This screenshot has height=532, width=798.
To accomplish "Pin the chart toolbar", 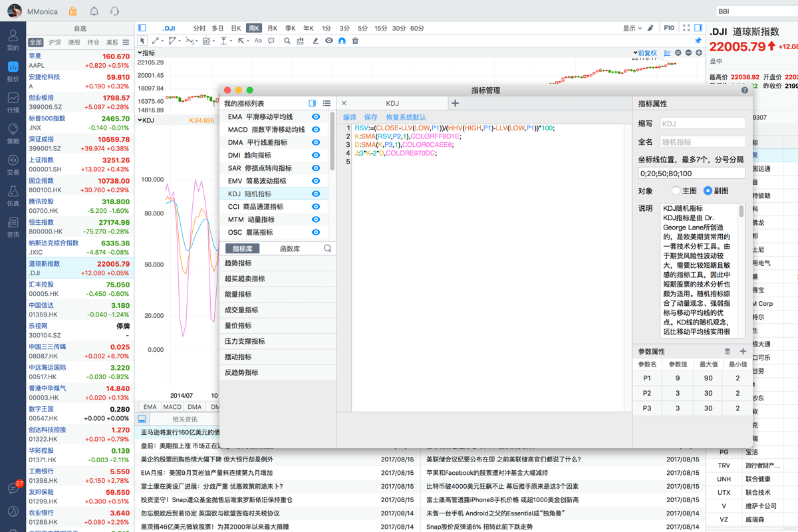I will pos(698,41).
